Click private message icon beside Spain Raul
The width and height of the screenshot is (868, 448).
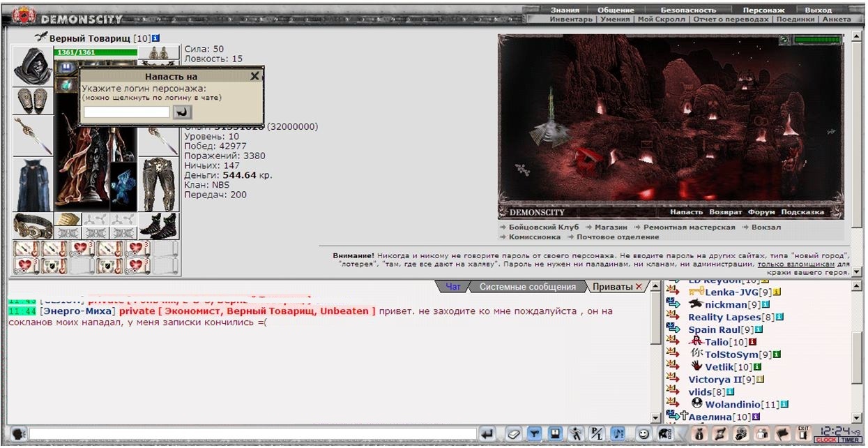pyautogui.click(x=673, y=329)
